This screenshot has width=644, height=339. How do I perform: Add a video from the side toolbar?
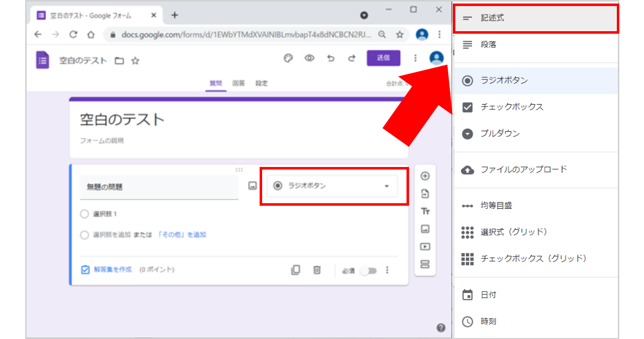(425, 246)
